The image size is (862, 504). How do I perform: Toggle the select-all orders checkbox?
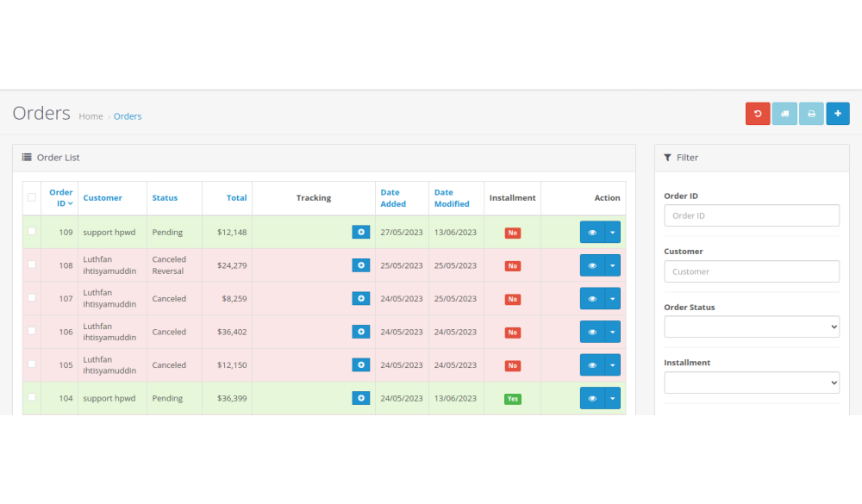(x=32, y=197)
